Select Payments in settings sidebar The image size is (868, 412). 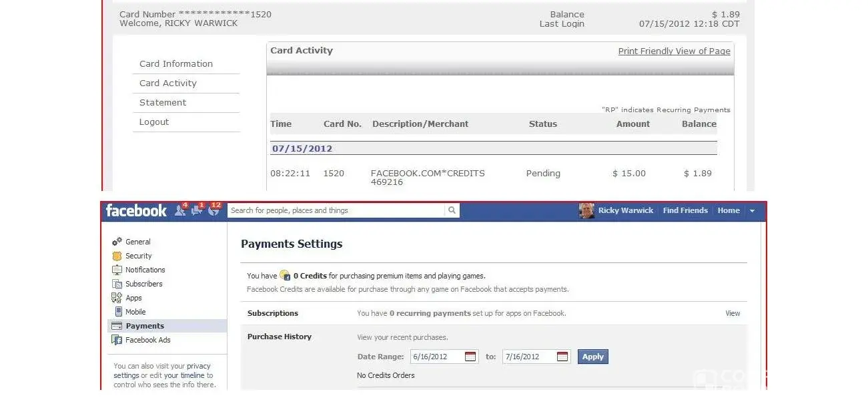(x=145, y=326)
